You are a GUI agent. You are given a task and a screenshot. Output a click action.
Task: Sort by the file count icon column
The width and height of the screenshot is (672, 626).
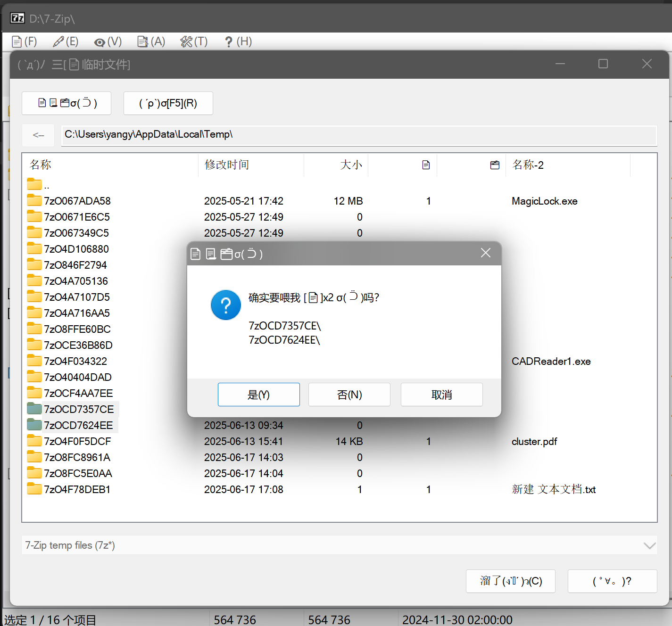426,165
